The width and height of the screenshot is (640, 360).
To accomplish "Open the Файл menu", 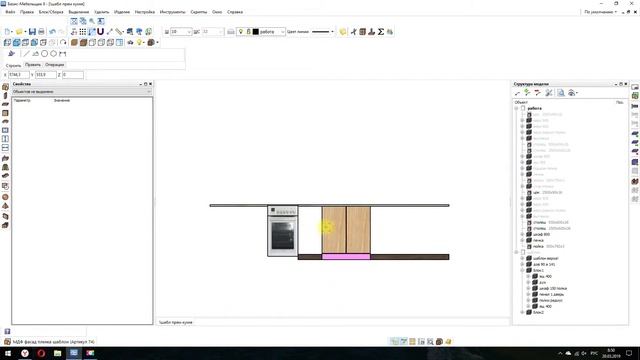I will coord(10,12).
